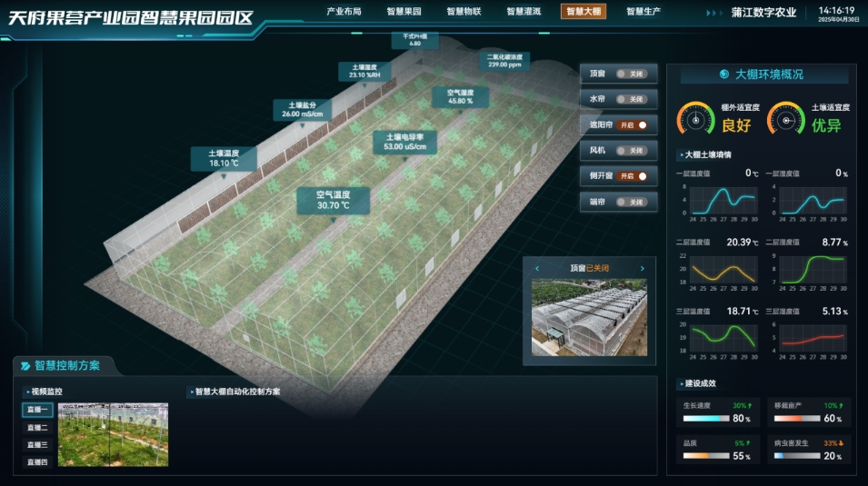
Task: Select the 直播二 video feed button
Action: (37, 427)
